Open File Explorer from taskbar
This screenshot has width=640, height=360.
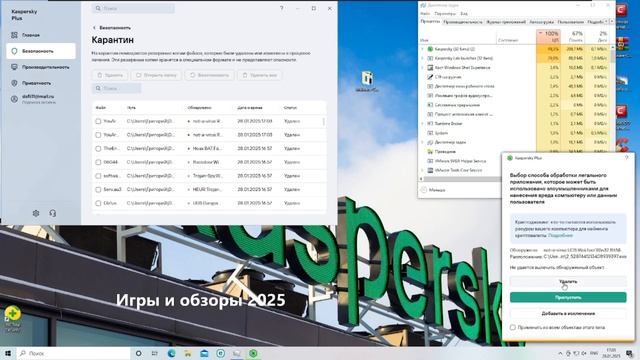187,353
